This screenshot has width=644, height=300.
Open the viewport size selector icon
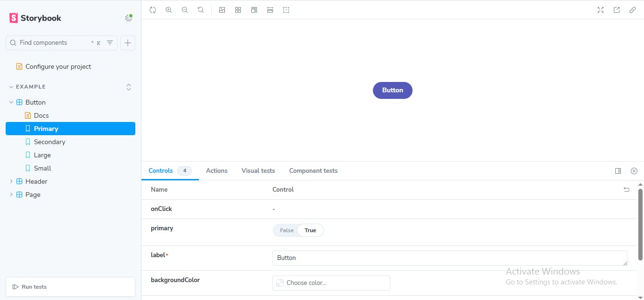[x=254, y=9]
